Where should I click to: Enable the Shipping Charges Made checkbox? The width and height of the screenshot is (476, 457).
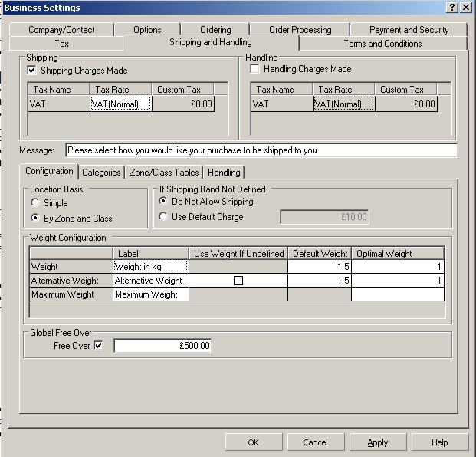[32, 70]
